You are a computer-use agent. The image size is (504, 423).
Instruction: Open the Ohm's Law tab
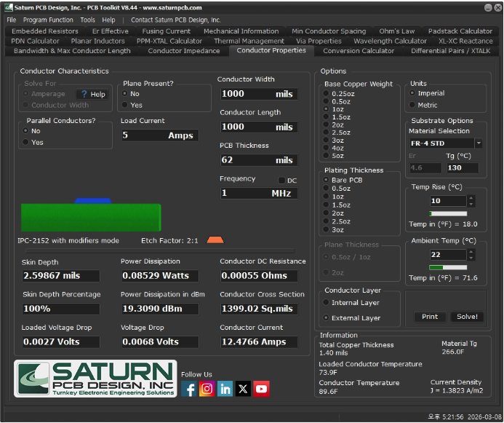tap(396, 31)
